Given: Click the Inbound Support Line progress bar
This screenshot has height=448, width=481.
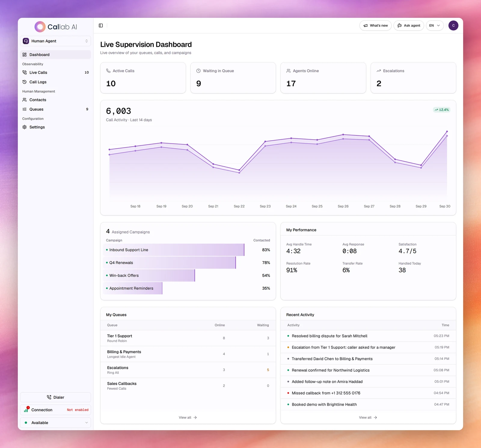Looking at the screenshot, I should tap(174, 250).
